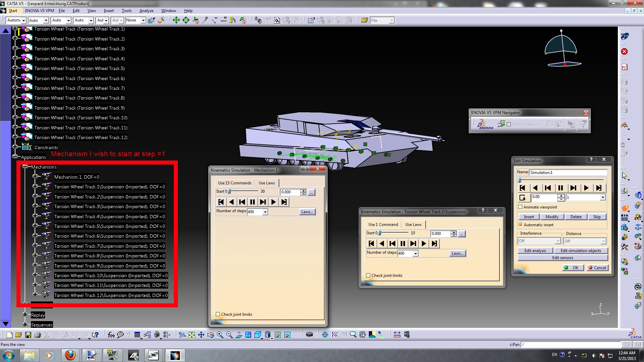
Task: Select the Formula f(x) tool
Action: [111, 334]
